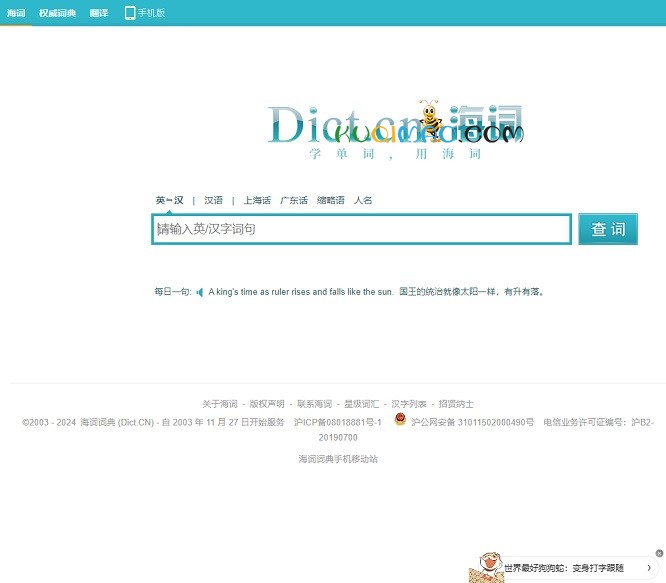Open the 手机版 mobile version link
This screenshot has width=666, height=583.
tap(144, 13)
